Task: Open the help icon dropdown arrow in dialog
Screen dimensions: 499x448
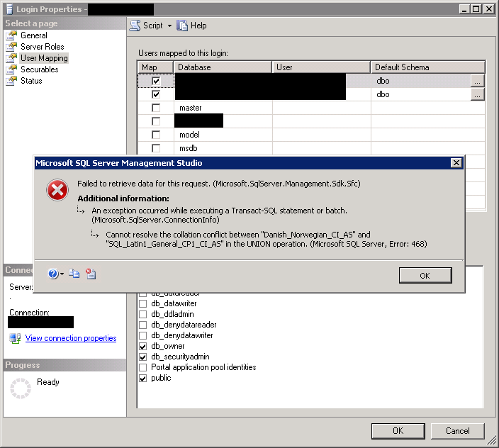Action: (62, 274)
